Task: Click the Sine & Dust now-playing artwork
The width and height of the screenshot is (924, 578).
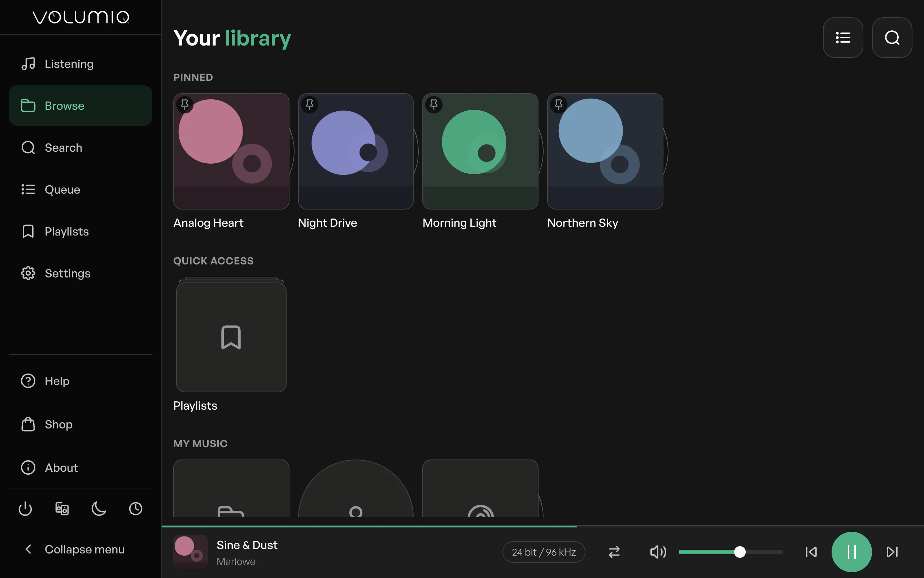Action: pyautogui.click(x=191, y=552)
